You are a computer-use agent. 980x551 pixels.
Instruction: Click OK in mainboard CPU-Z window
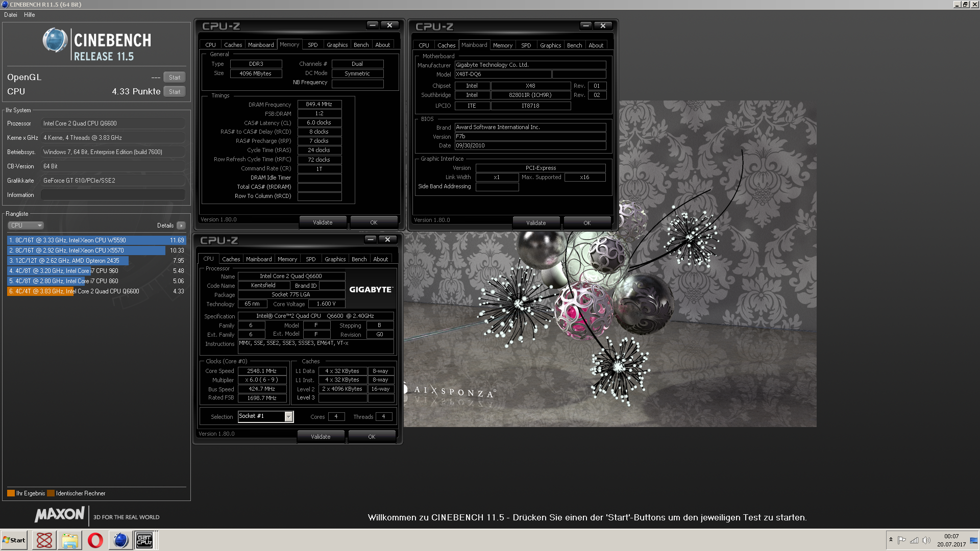(x=587, y=223)
